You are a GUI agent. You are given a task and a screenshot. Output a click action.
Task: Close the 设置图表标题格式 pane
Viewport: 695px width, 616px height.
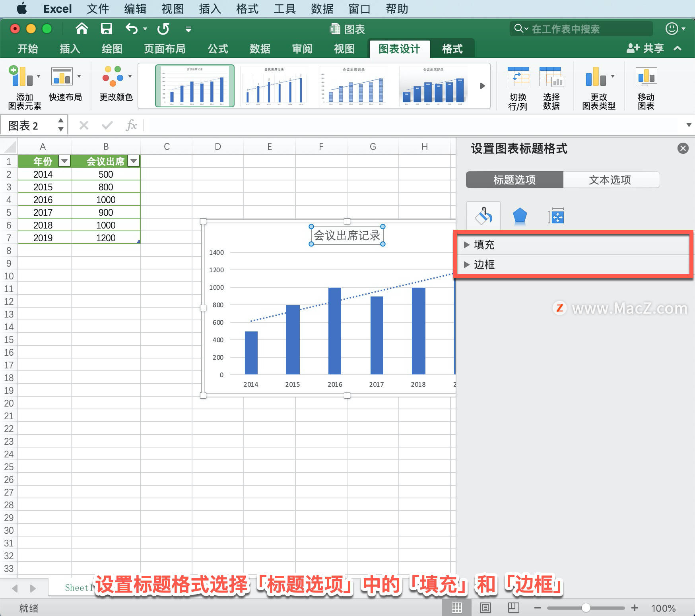coord(683,148)
